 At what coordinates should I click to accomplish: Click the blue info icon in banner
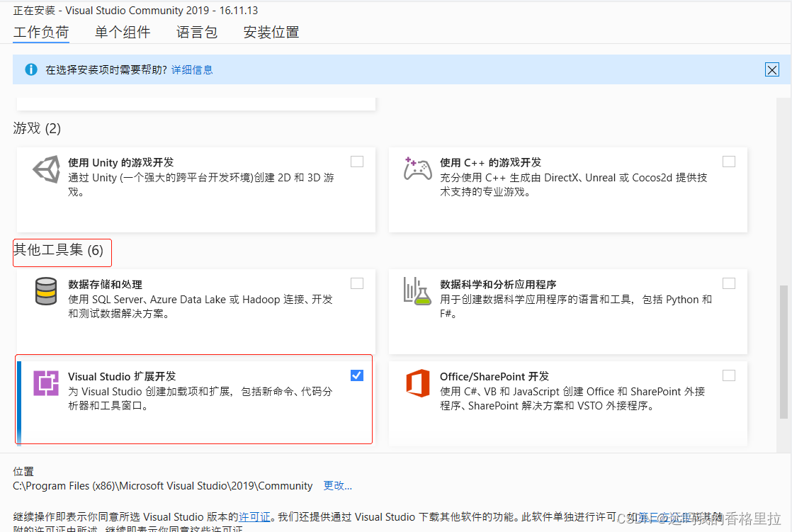[x=30, y=69]
